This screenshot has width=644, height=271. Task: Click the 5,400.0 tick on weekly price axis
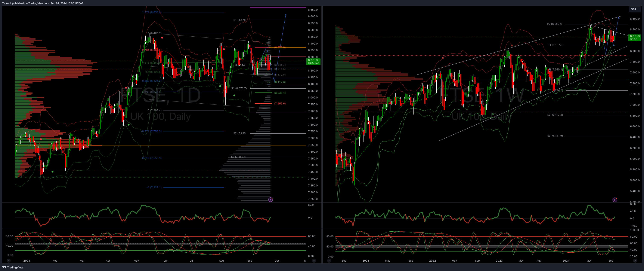point(635,191)
